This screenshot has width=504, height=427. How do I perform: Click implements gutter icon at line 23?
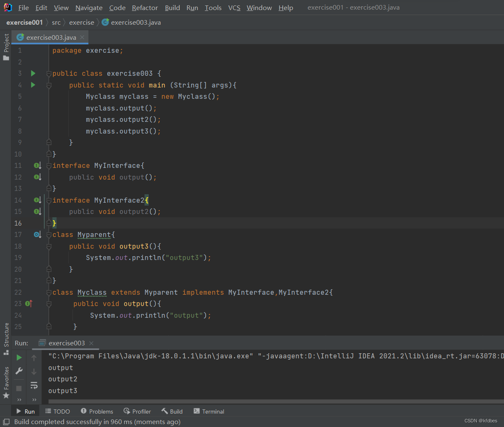point(28,304)
